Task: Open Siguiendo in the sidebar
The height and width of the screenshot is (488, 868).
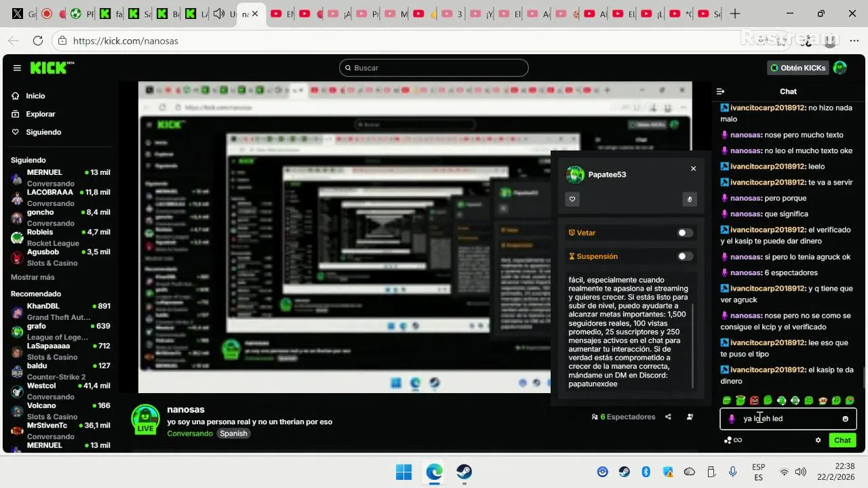Action: pos(43,132)
